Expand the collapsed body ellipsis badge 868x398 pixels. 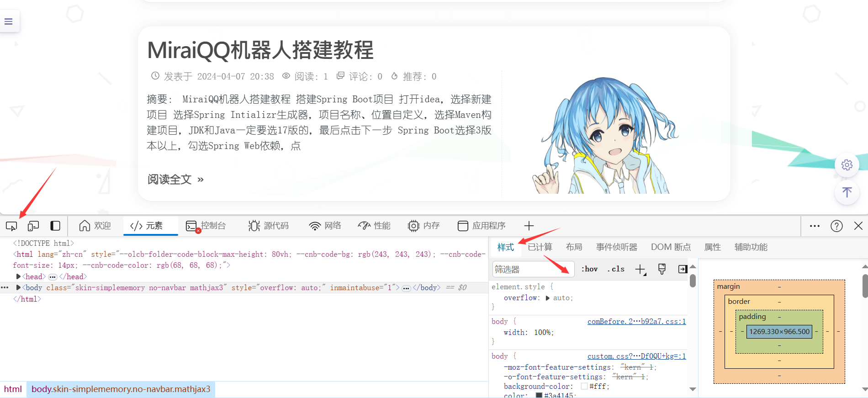click(x=406, y=288)
